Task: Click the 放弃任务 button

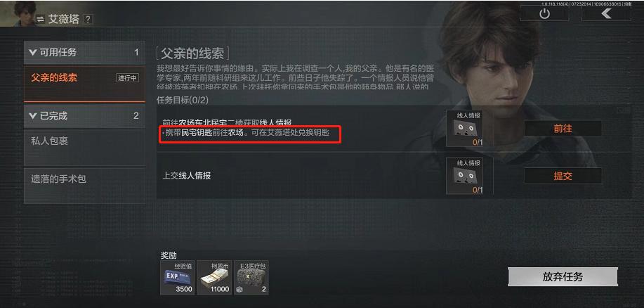Action: (x=563, y=277)
